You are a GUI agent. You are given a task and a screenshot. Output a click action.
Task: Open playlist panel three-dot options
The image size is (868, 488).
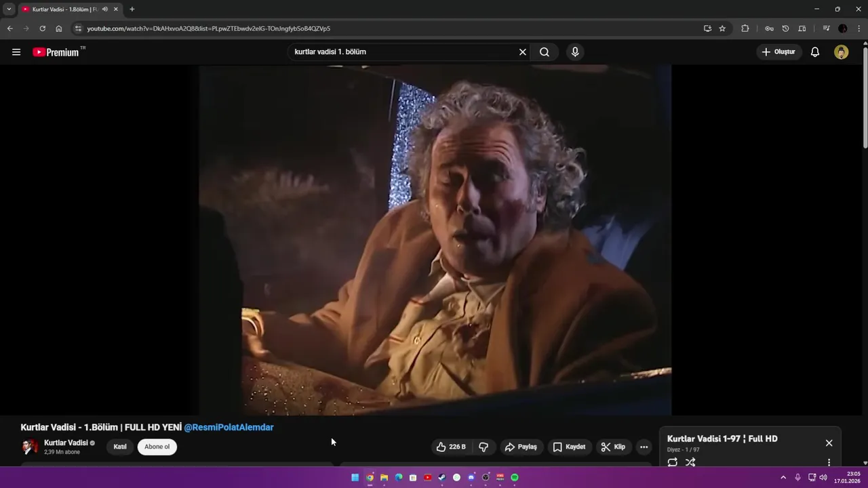[x=829, y=462]
